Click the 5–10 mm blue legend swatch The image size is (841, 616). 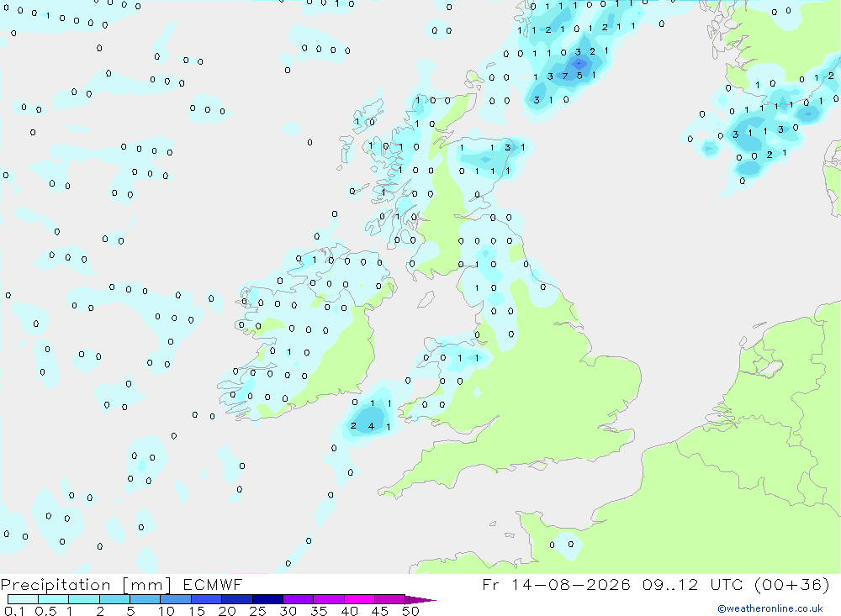(x=145, y=599)
